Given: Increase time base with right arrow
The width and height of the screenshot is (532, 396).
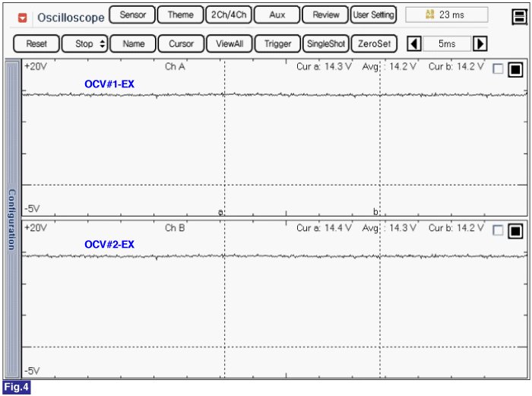Looking at the screenshot, I should pos(480,44).
